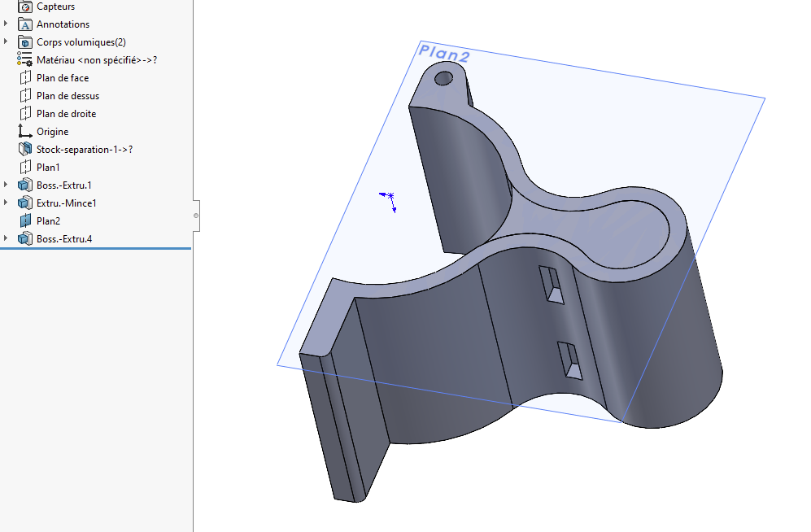Click the Origine axis icon
This screenshot has height=532, width=811.
click(25, 131)
